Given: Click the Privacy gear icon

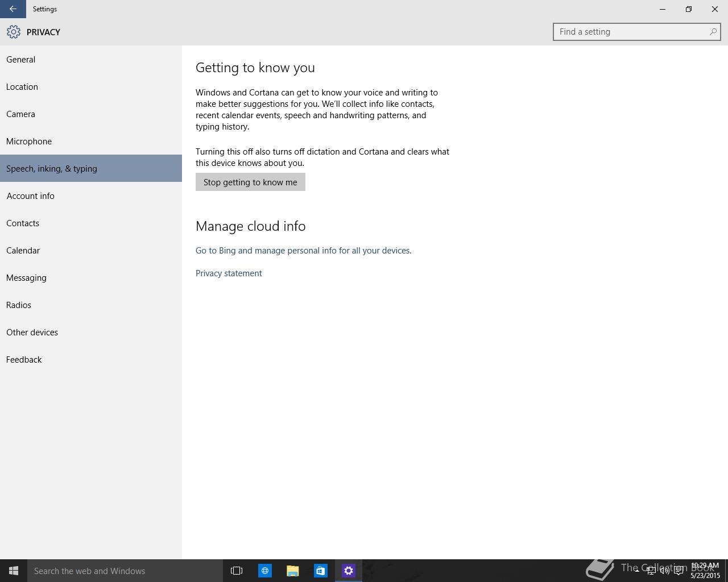Looking at the screenshot, I should [14, 32].
